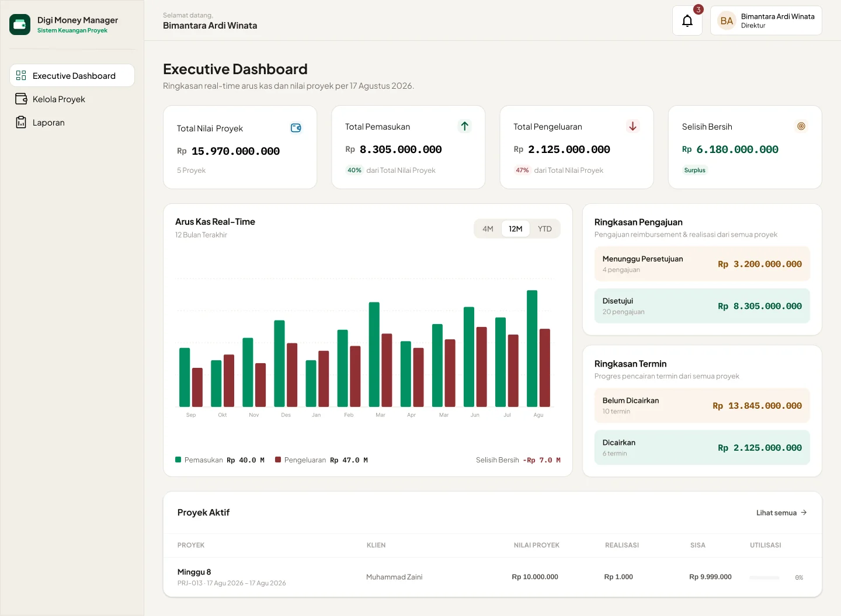Open the notifications bell
This screenshot has height=616, width=841.
click(687, 21)
